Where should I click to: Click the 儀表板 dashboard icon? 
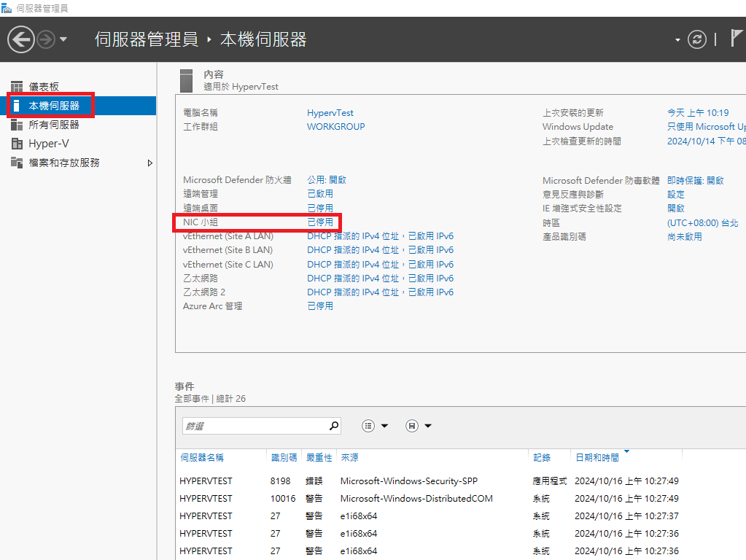pyautogui.click(x=17, y=87)
